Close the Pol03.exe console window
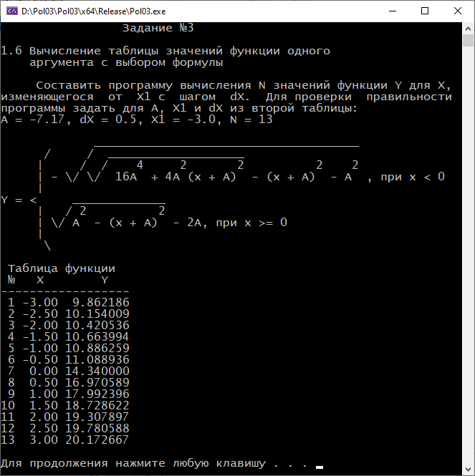 (x=458, y=11)
